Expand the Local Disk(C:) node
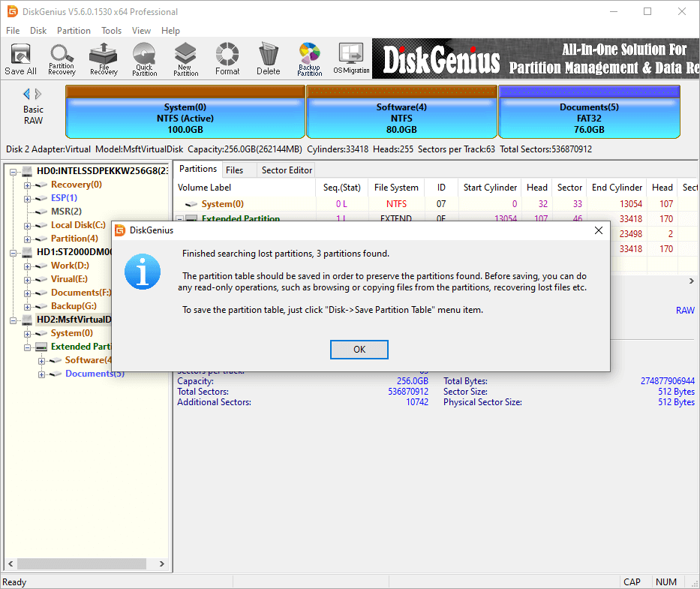The width and height of the screenshot is (700, 589). click(x=27, y=226)
